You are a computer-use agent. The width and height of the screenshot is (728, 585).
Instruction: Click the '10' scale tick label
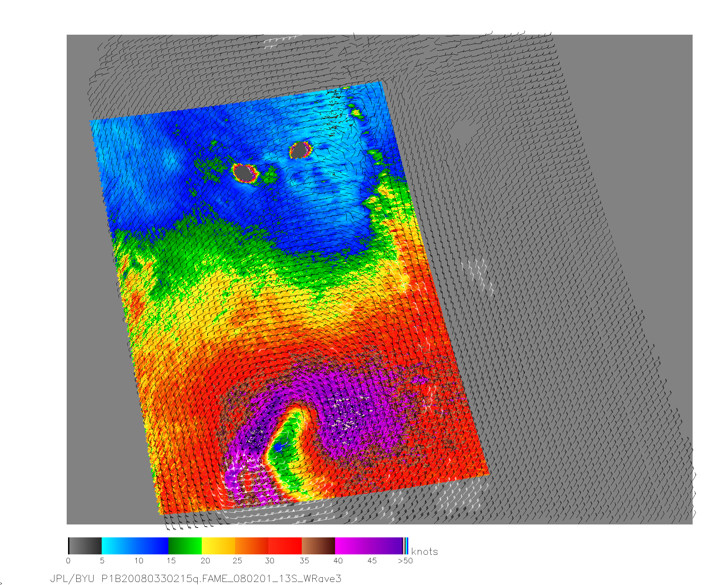139,561
